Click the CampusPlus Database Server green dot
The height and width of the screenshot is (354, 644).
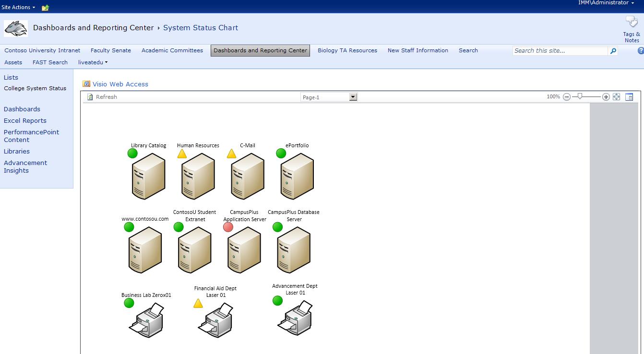click(277, 227)
